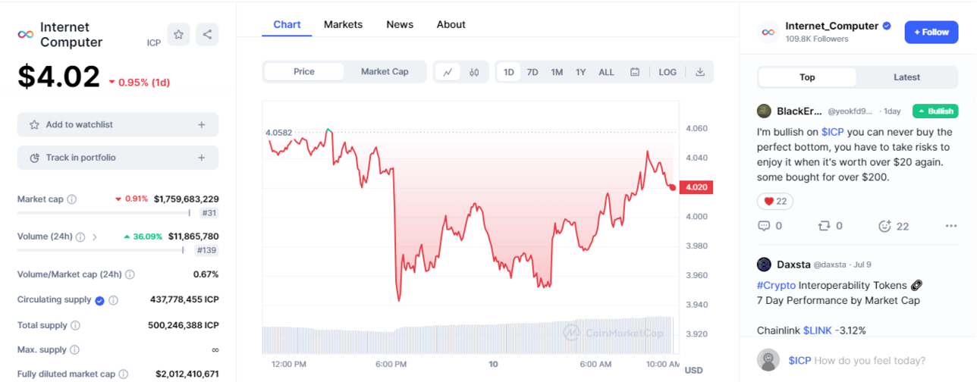The image size is (980, 382).
Task: Select 1M time range
Action: [x=557, y=72]
